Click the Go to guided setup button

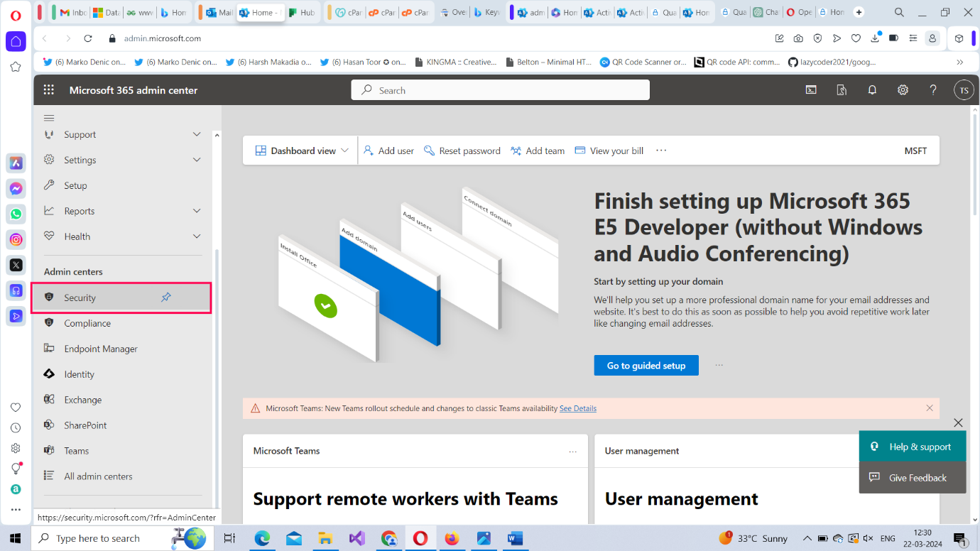point(646,366)
